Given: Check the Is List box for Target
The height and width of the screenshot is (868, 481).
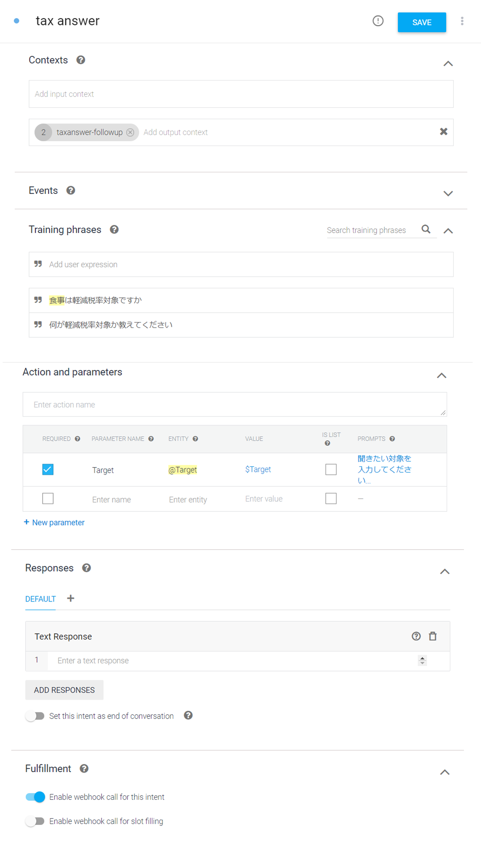Looking at the screenshot, I should pos(331,470).
